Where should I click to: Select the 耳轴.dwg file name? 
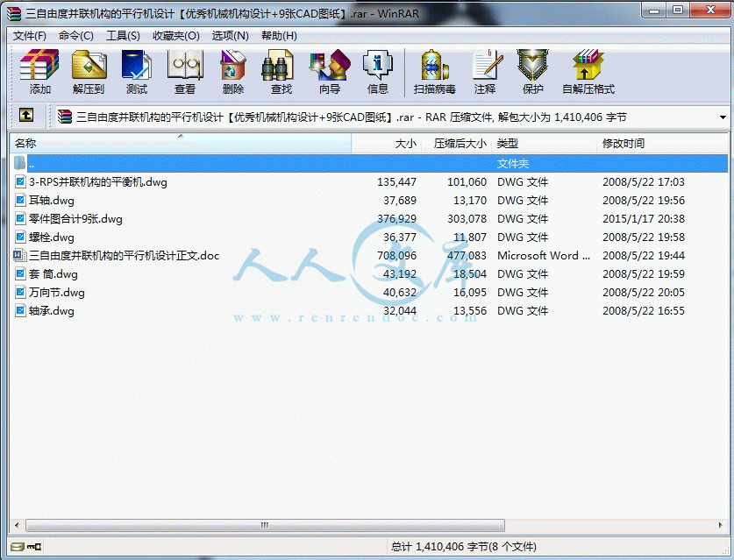pos(52,200)
